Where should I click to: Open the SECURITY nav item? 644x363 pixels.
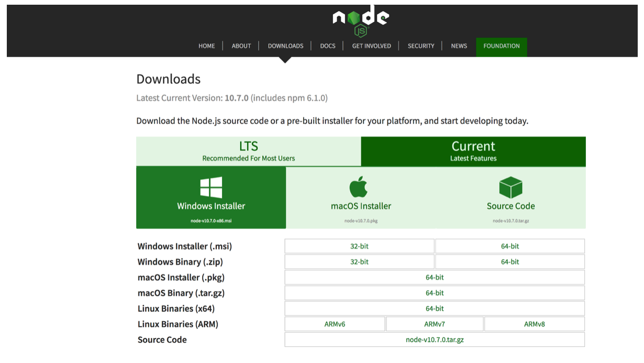point(421,46)
